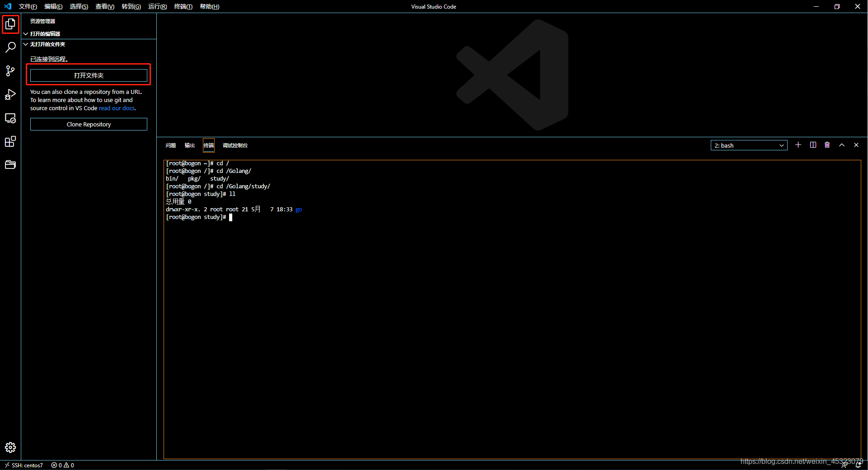This screenshot has width=868, height=470.
Task: Open the 终端(T) menu
Action: pyautogui.click(x=183, y=6)
